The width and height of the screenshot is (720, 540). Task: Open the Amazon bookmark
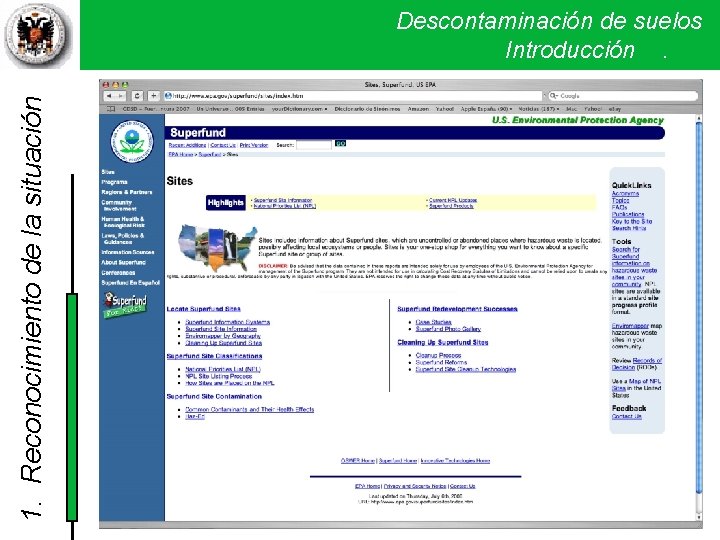tap(418, 109)
